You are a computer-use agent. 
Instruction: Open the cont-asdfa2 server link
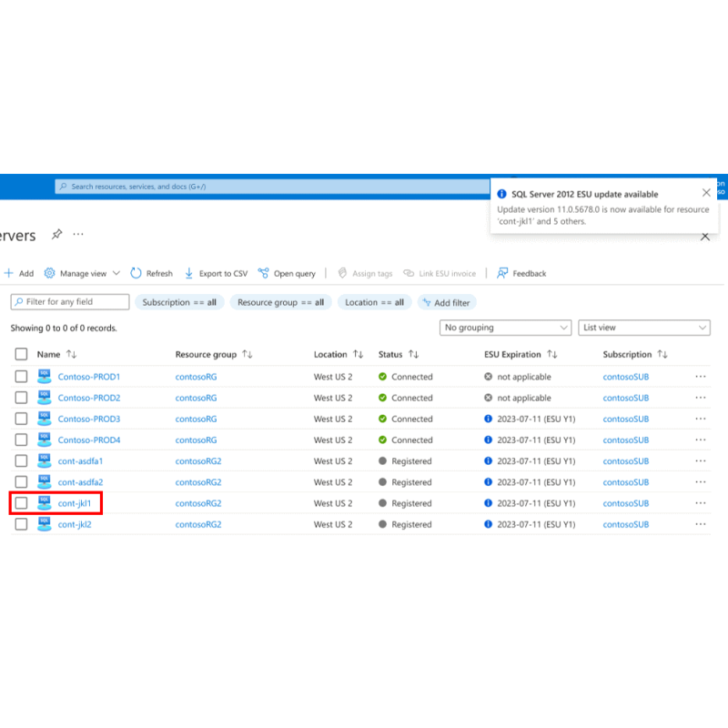point(80,482)
